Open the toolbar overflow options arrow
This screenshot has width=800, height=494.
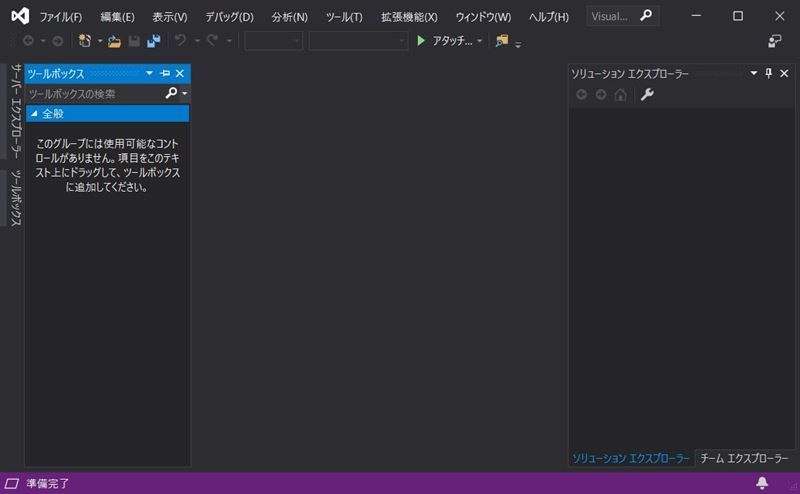click(518, 45)
